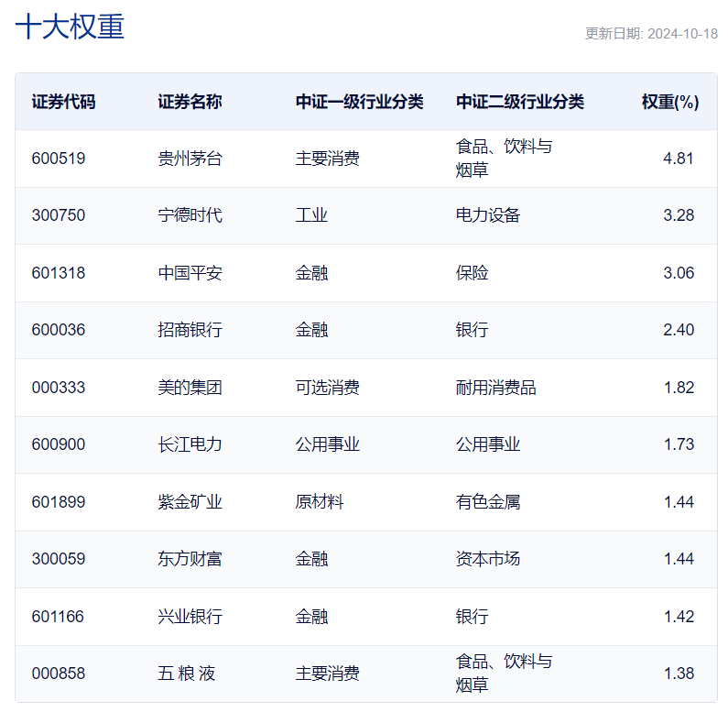Screen dimensions: 728x712
Task: Select stock code 300059
Action: (59, 559)
